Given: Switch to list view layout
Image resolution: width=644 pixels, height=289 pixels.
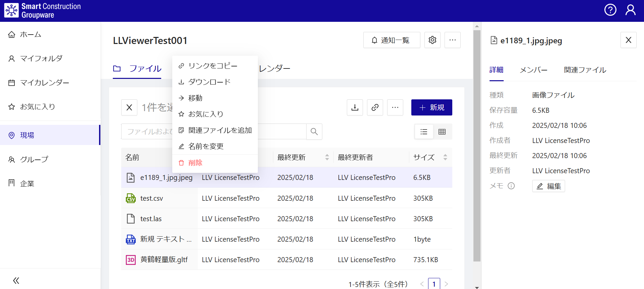Looking at the screenshot, I should click(x=424, y=132).
